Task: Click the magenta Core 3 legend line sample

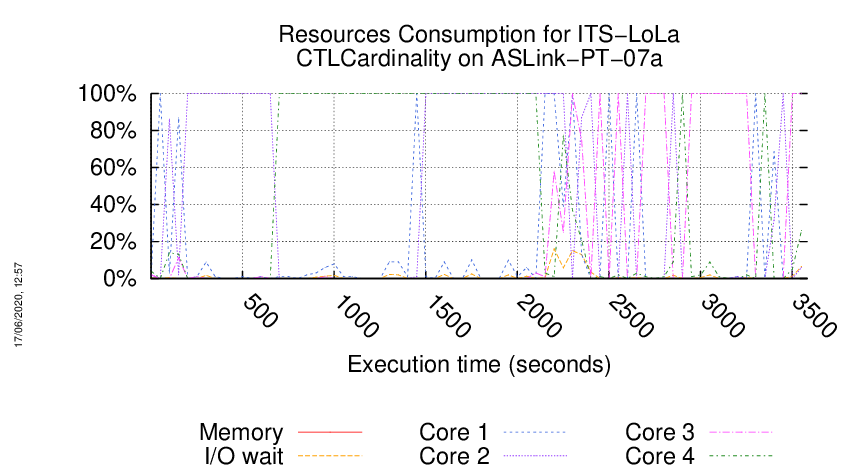Action: tap(741, 432)
